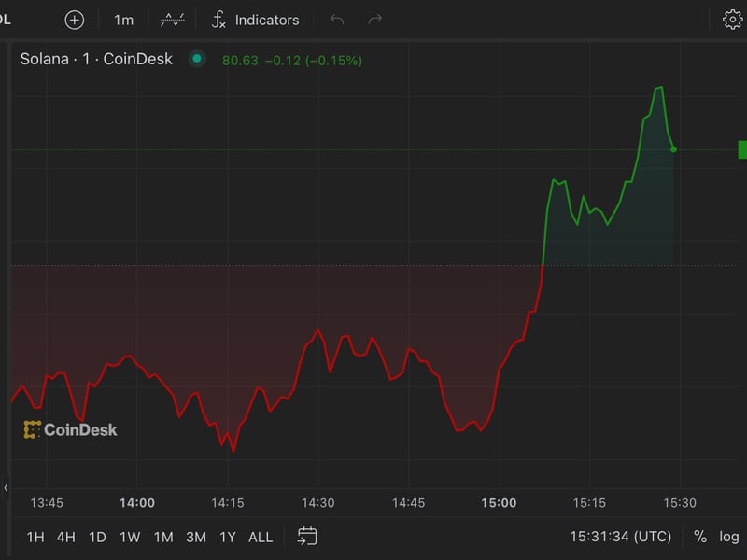
Task: Open timezone menu at 15:31:34 (UTC)
Action: coord(620,537)
